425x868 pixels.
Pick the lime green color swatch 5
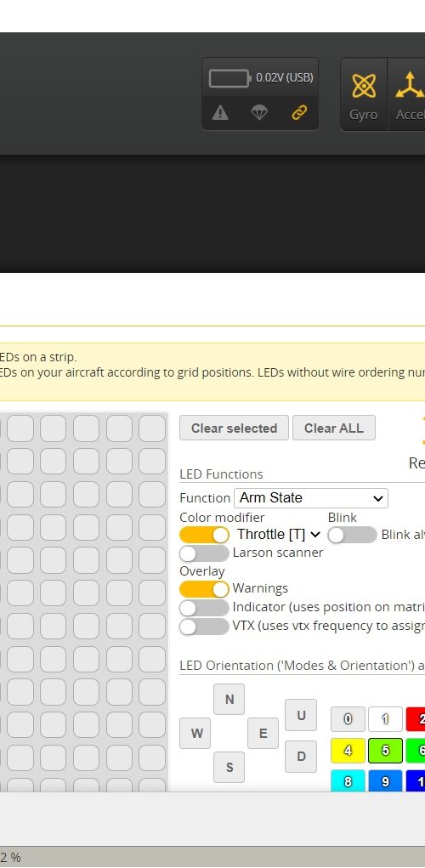click(x=386, y=751)
